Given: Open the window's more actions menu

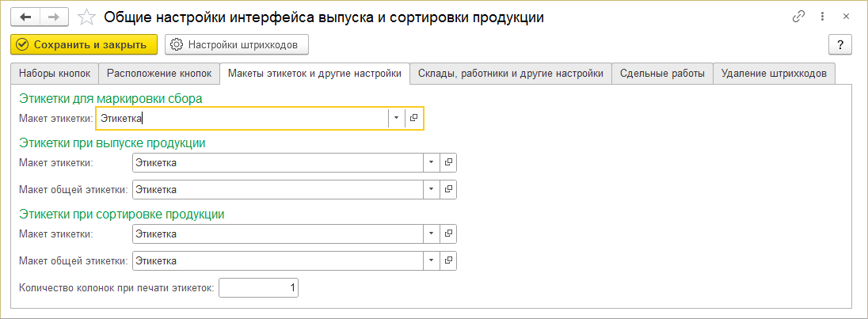Looking at the screenshot, I should click(x=824, y=17).
